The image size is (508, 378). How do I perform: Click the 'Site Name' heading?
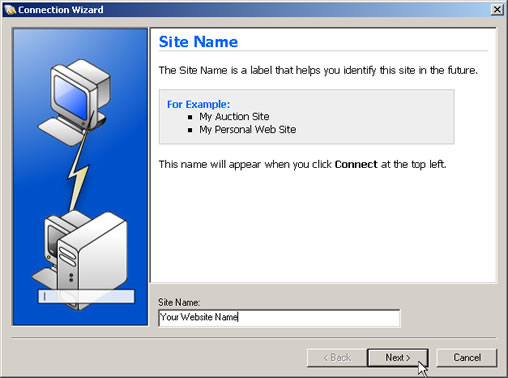(x=198, y=42)
